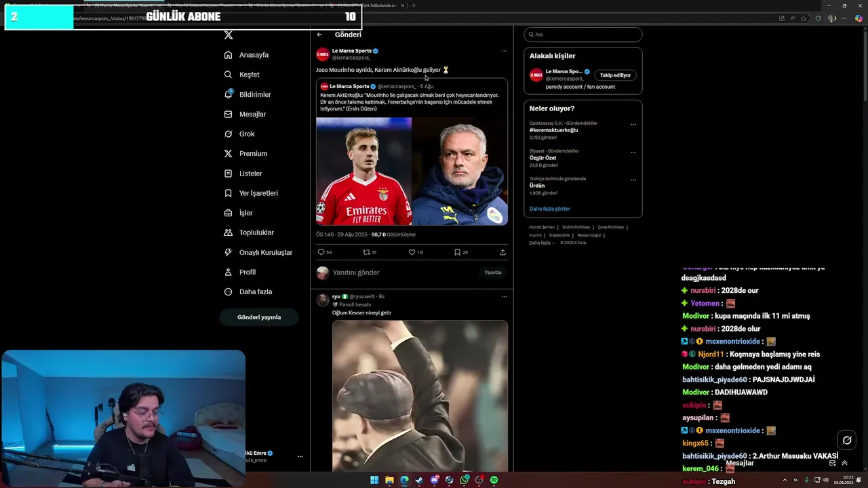This screenshot has width=868, height=488.
Task: Open options for #keremaktuerkoğlu trend
Action: click(633, 124)
